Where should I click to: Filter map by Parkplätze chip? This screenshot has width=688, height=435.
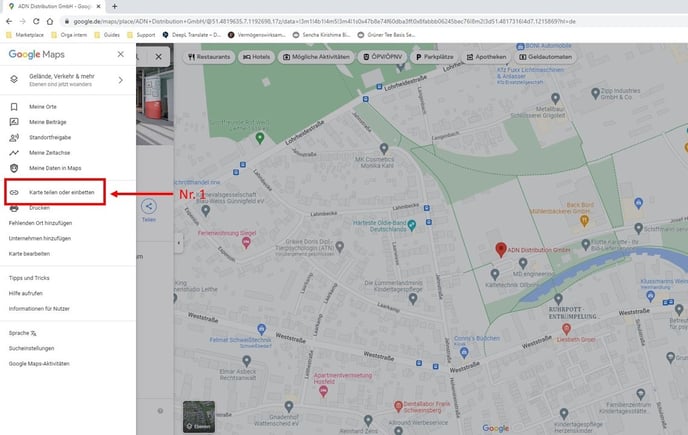(x=434, y=57)
